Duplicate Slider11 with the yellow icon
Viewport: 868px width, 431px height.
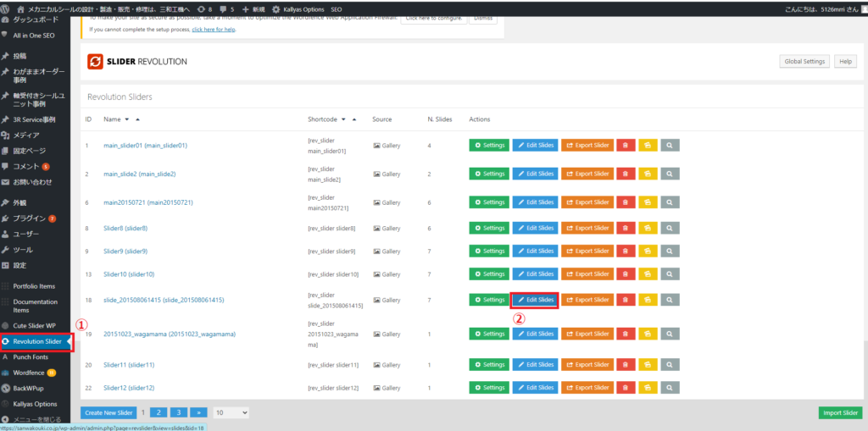tap(648, 365)
